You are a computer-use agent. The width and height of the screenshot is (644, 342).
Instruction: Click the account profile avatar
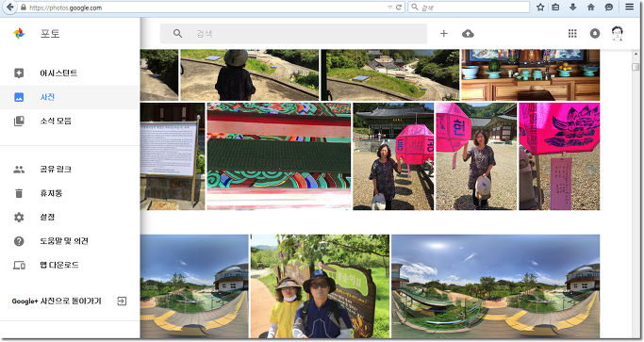618,33
